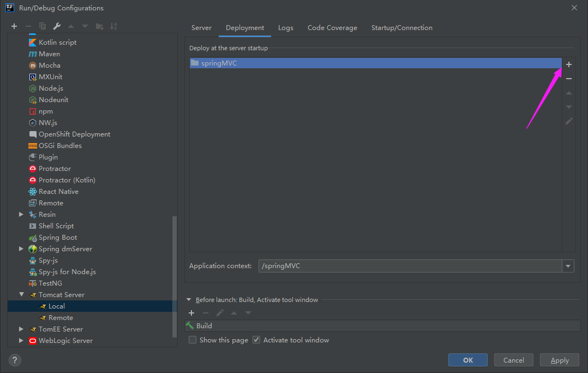The height and width of the screenshot is (373, 588).
Task: Click the Apply button
Action: coord(560,360)
